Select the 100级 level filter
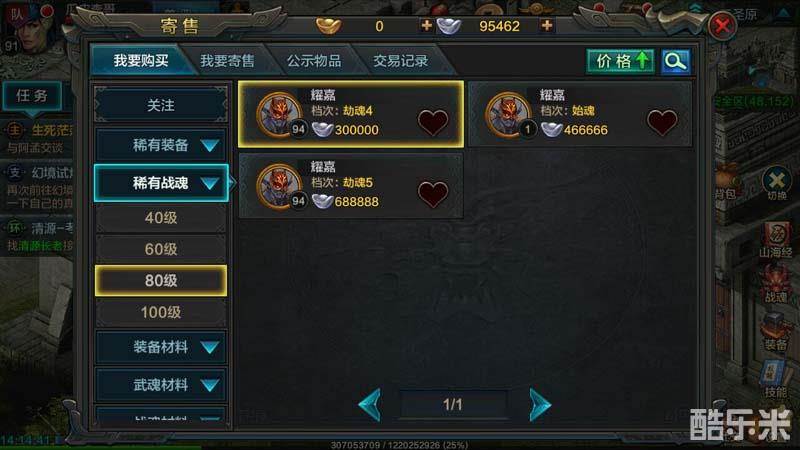This screenshot has width=800, height=450. pos(161,312)
